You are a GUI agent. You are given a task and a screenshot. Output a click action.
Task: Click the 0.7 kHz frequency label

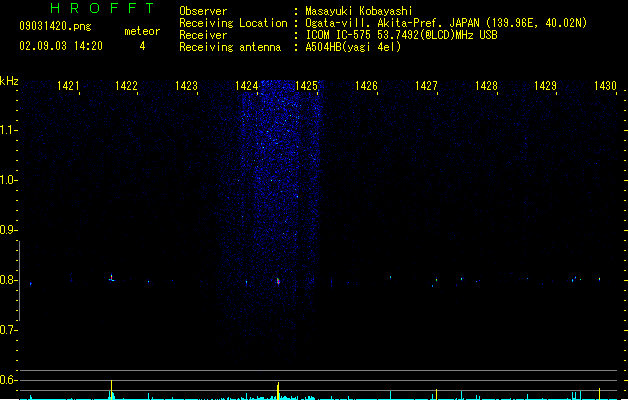(7, 330)
